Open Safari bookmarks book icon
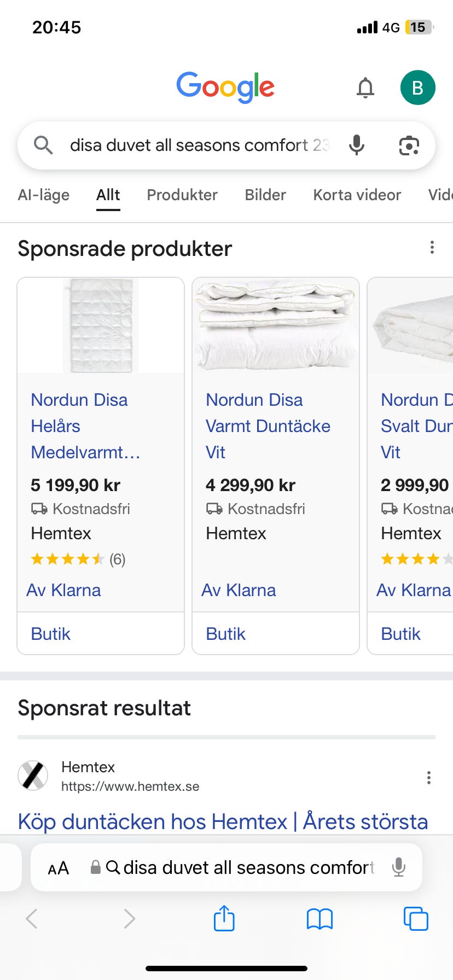453x980 pixels. 320,919
